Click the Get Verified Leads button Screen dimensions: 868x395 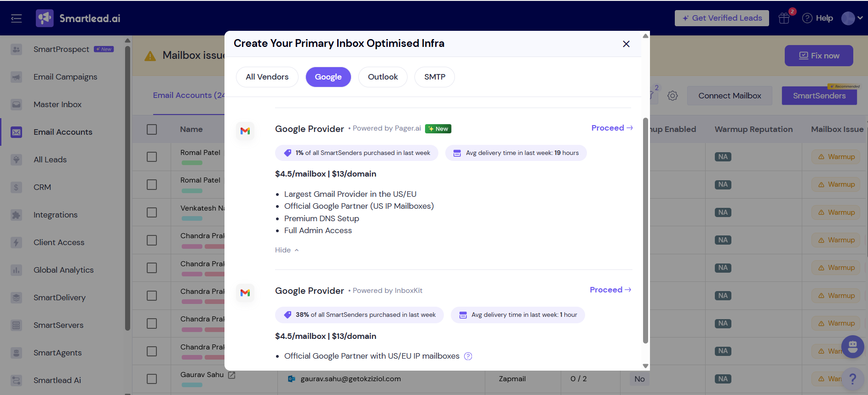722,18
